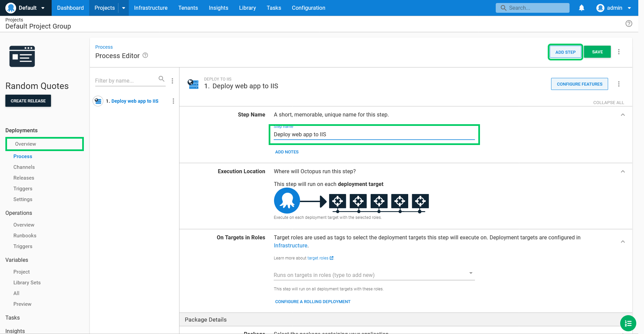Open the Tenants menu
644x334 pixels.
(x=188, y=8)
